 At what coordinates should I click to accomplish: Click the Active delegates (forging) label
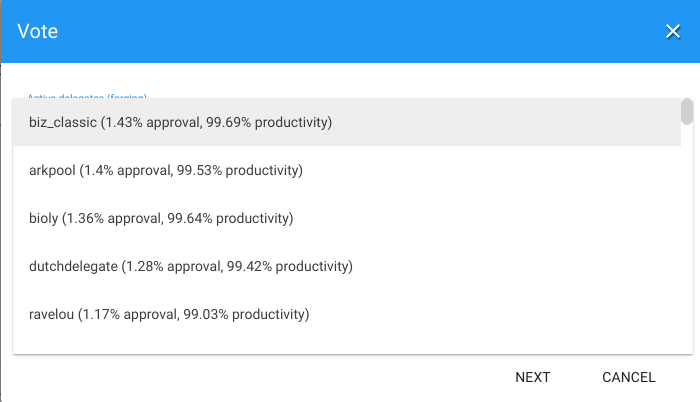tap(87, 96)
